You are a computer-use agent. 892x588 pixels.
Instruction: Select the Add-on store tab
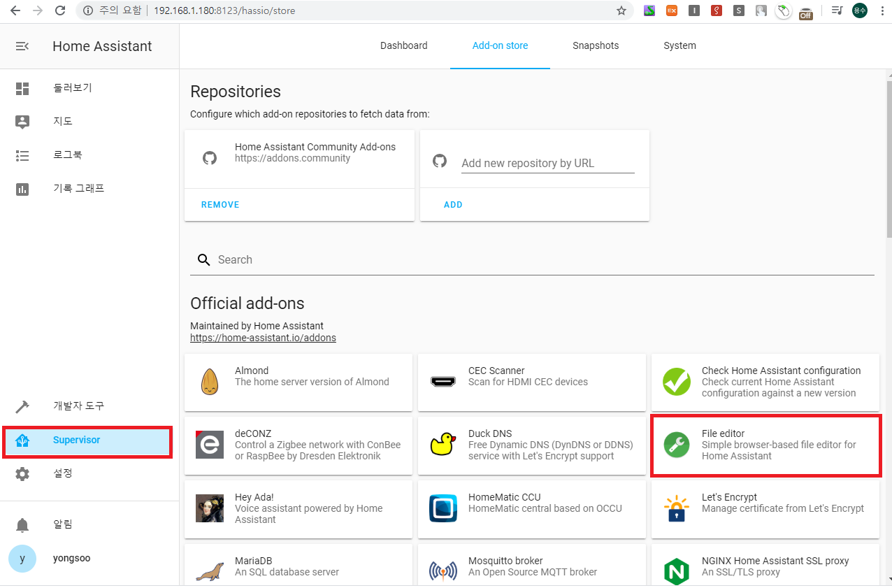[501, 45]
